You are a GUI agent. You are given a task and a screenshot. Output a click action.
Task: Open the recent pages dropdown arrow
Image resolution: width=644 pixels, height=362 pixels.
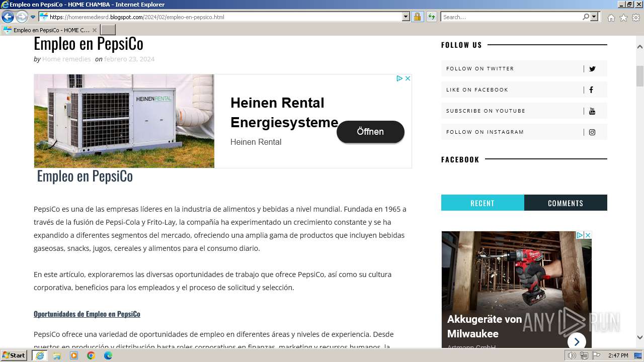33,17
